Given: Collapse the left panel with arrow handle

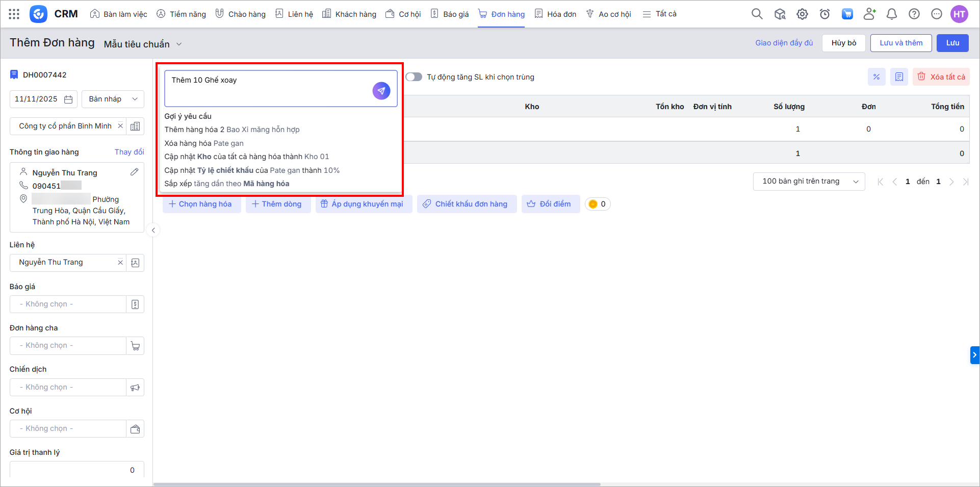Looking at the screenshot, I should (153, 230).
